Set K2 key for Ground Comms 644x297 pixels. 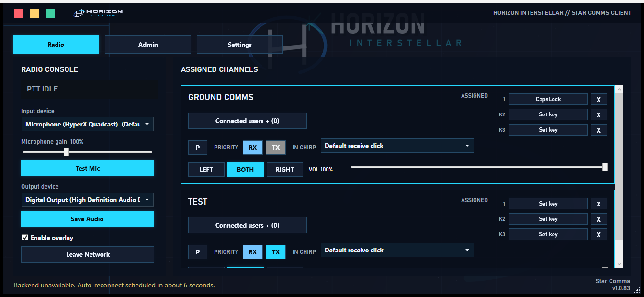(548, 114)
